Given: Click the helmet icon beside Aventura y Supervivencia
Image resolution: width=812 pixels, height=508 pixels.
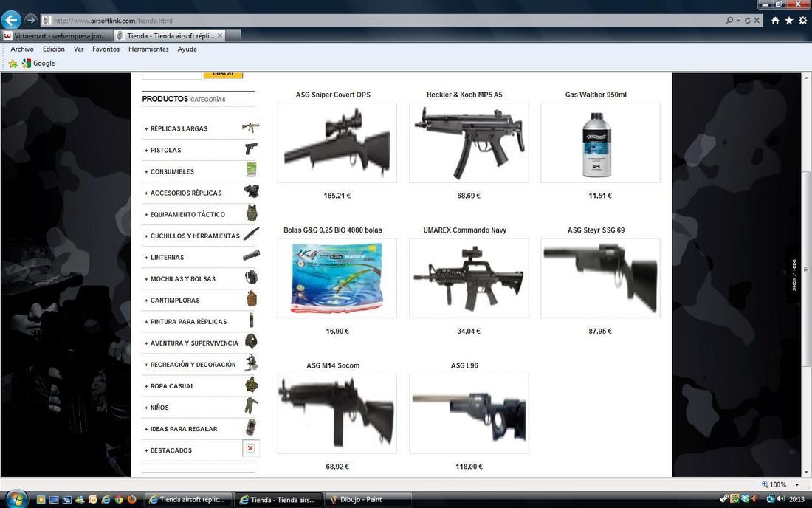Looking at the screenshot, I should pyautogui.click(x=251, y=340).
